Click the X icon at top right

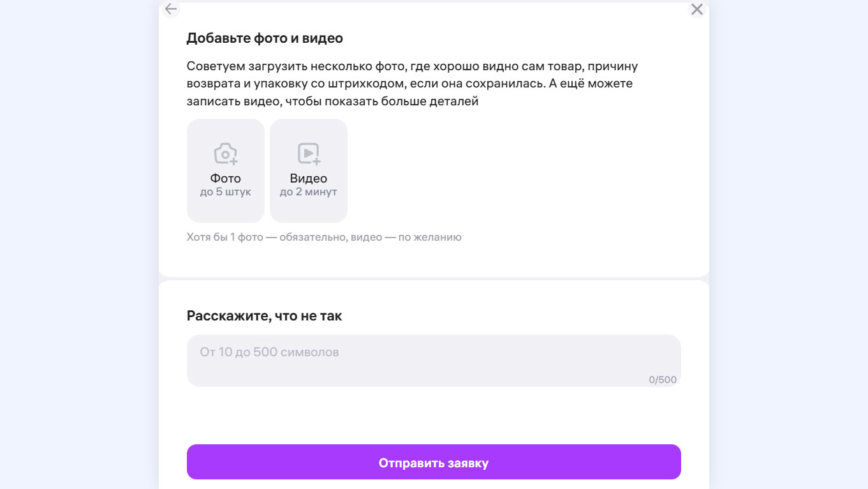pyautogui.click(x=697, y=9)
